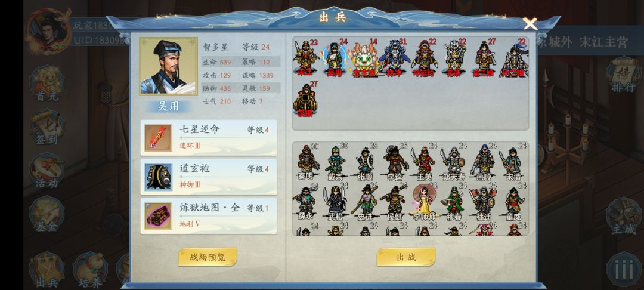Select reserve hero 史进
This screenshot has width=644, height=290.
point(365,202)
